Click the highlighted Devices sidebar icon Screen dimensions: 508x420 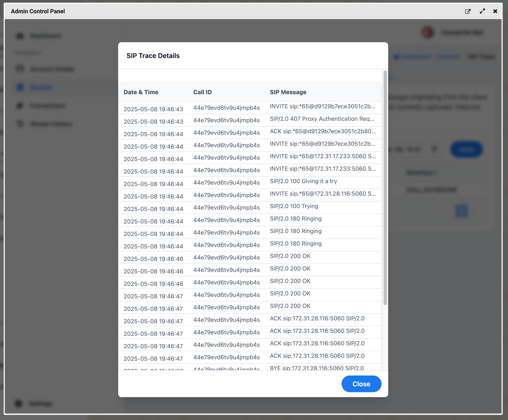click(20, 87)
